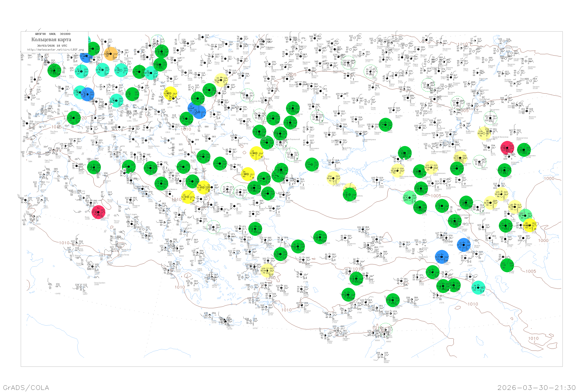
Task: Click the red station marker near Астрахань
Action: pos(507,148)
